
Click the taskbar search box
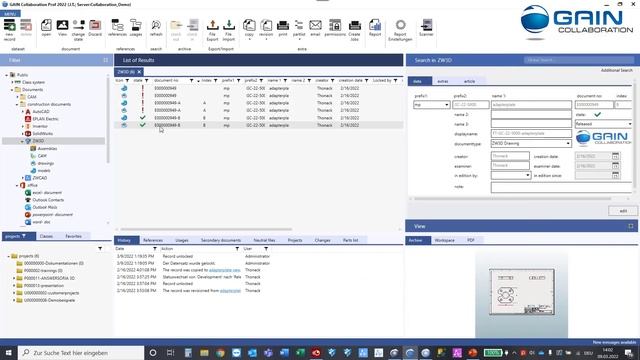81,353
